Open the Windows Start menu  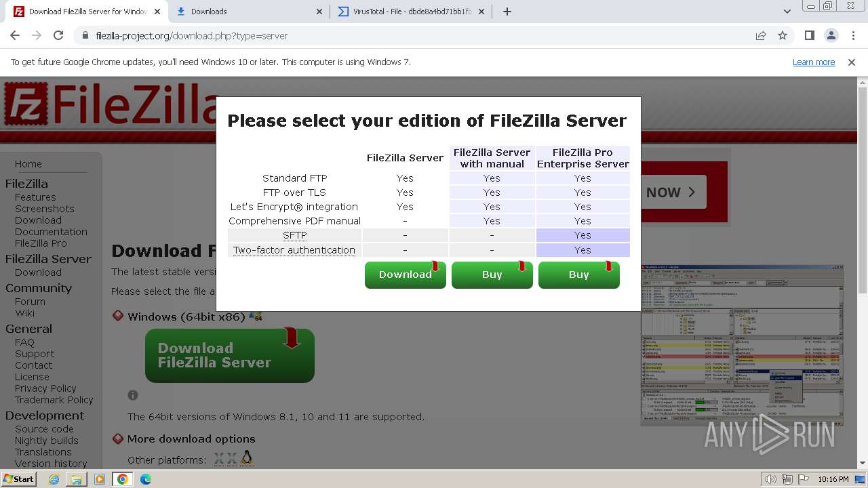[19, 479]
